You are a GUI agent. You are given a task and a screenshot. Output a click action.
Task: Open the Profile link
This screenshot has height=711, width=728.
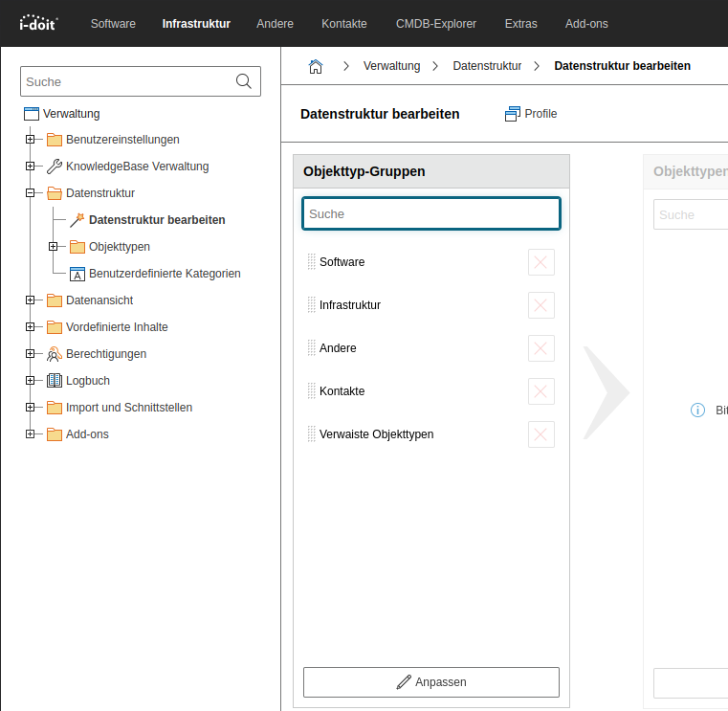click(x=531, y=114)
